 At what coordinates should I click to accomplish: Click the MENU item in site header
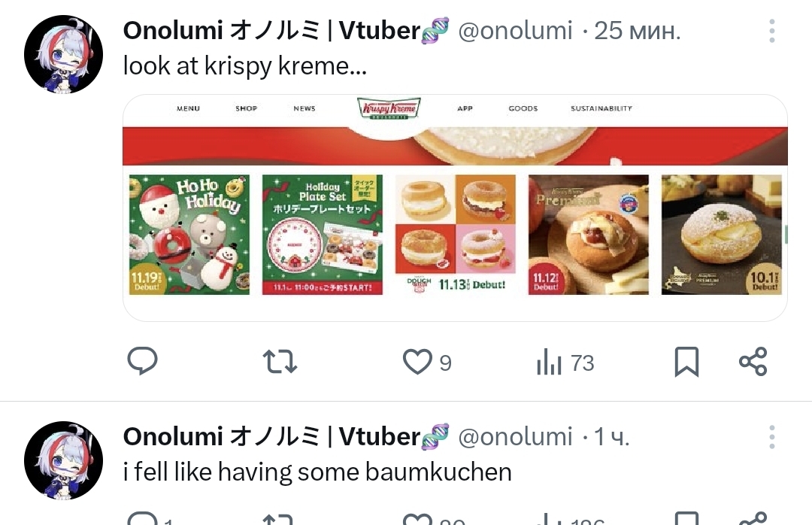(x=188, y=108)
